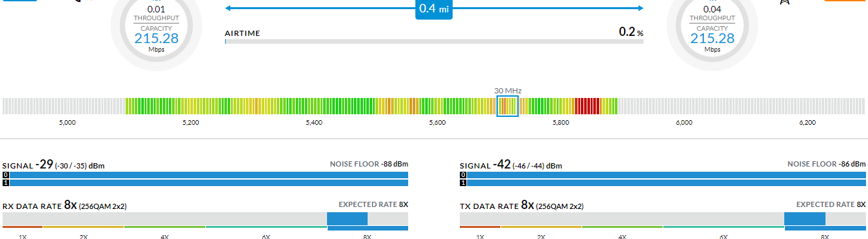Click the AIRTIME usage bar
The height and width of the screenshot is (239, 868).
[434, 41]
